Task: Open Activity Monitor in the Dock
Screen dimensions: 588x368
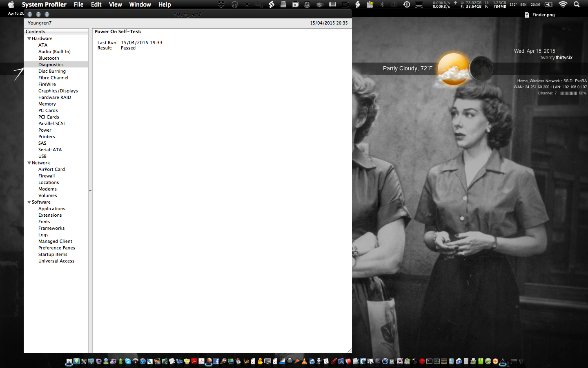Action: [x=437, y=361]
